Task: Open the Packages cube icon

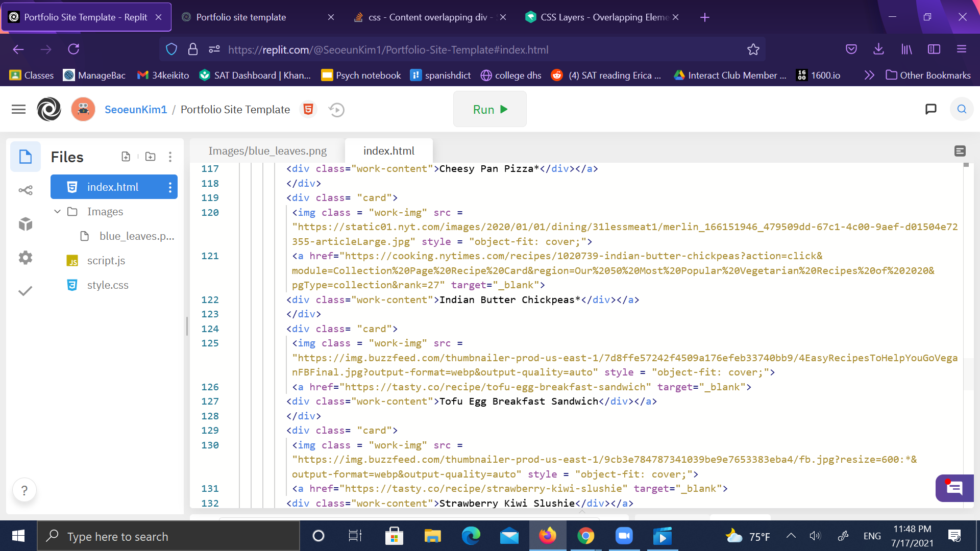Action: pyautogui.click(x=26, y=224)
